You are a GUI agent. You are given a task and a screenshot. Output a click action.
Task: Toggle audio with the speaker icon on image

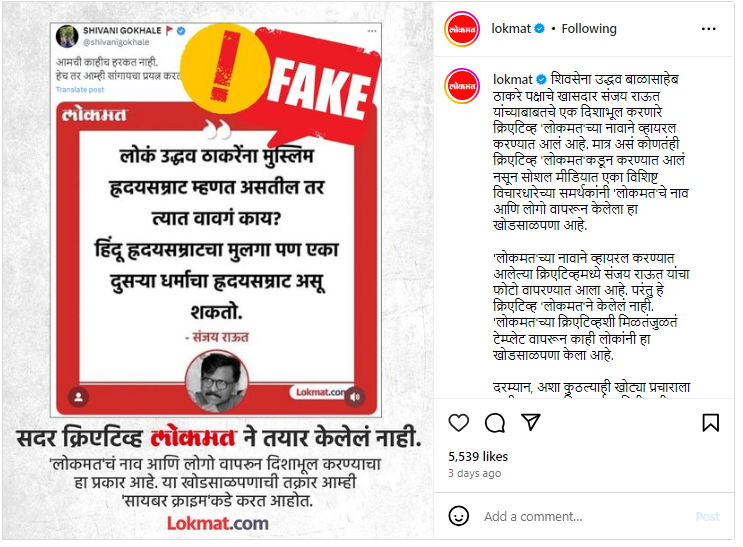point(355,397)
